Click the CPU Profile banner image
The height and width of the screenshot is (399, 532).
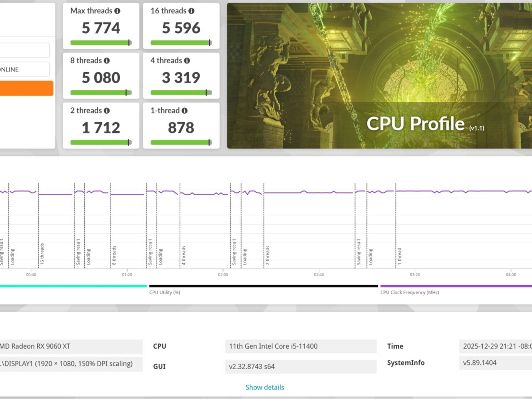click(x=379, y=75)
